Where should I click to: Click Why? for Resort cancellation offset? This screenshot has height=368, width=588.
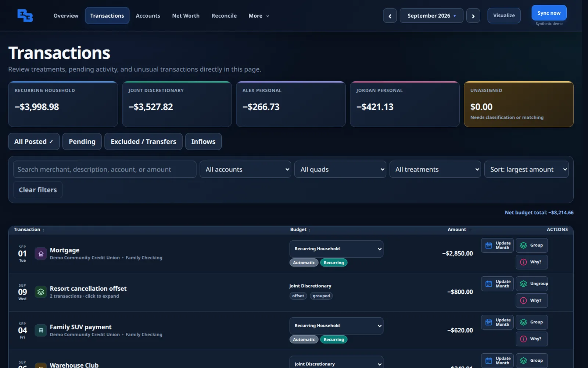(532, 300)
